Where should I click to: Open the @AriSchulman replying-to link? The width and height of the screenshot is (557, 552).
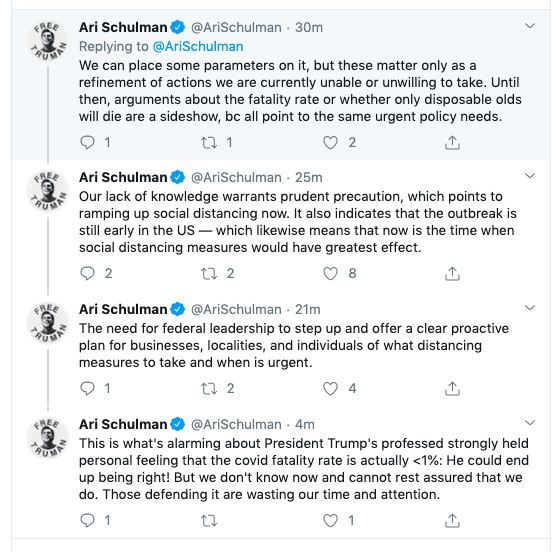coord(198,47)
